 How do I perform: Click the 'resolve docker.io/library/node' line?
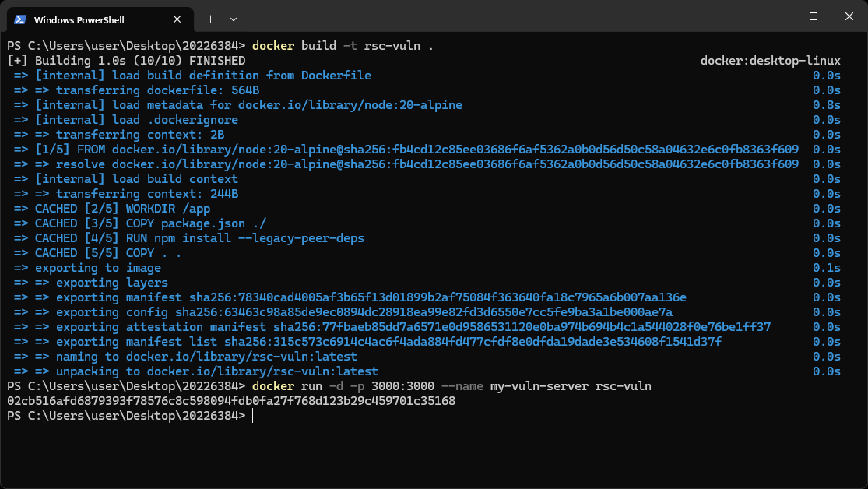click(x=406, y=164)
